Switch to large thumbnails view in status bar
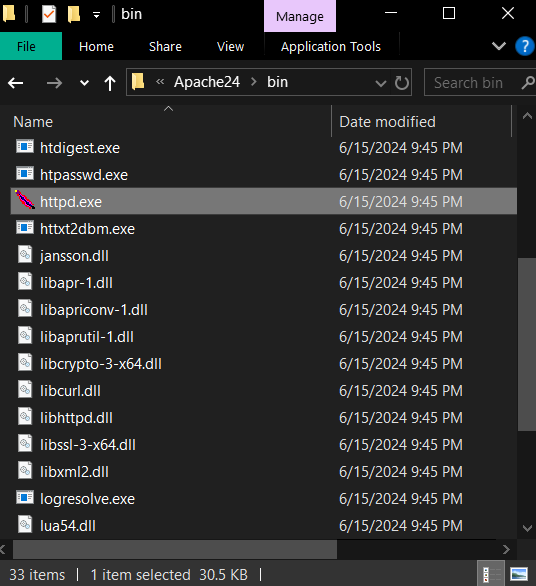 coord(519,574)
